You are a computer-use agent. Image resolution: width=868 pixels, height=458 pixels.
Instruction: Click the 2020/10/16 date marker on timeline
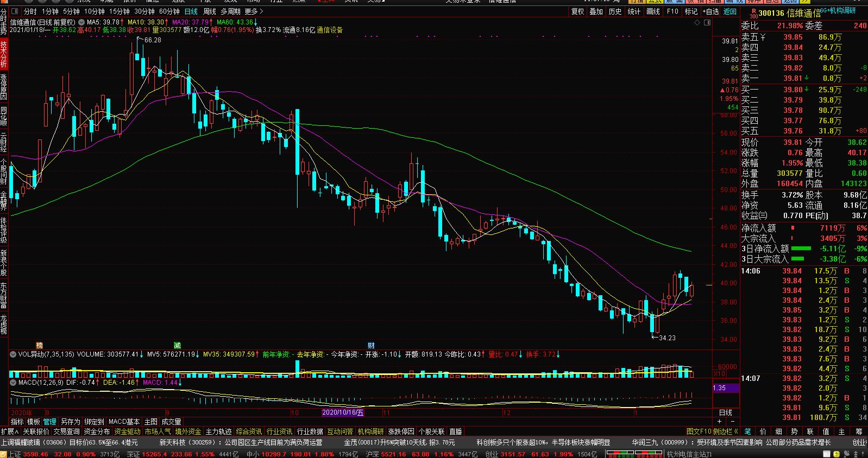coord(343,412)
